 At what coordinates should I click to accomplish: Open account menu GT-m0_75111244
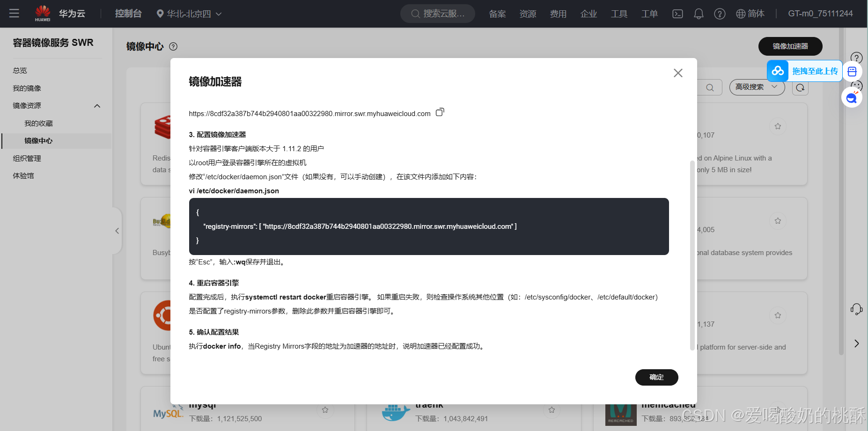[x=820, y=14]
